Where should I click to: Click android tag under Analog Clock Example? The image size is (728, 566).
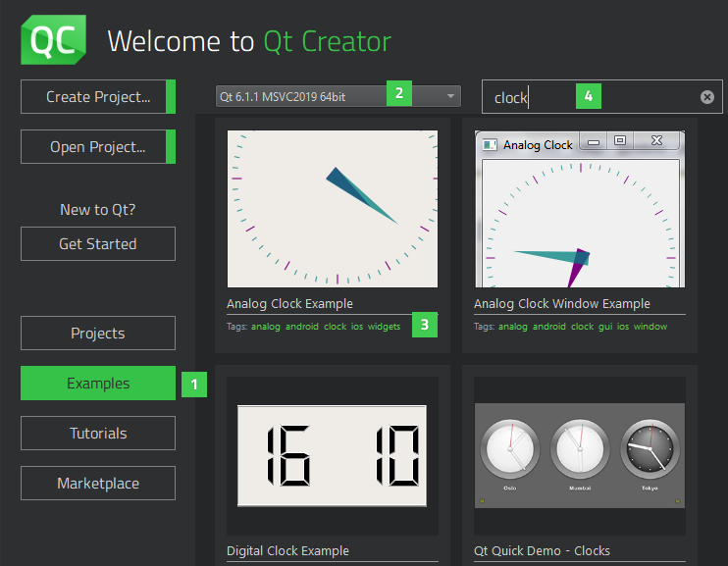click(x=302, y=327)
